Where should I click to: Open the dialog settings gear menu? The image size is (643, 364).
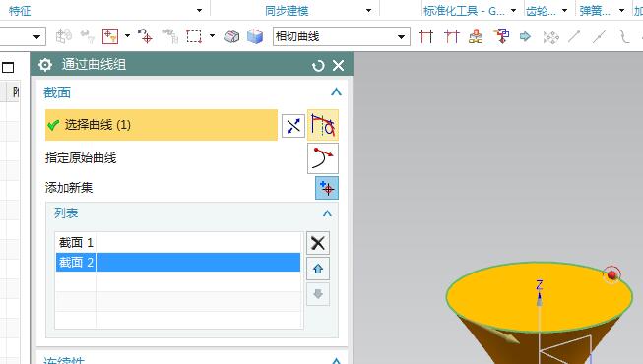pos(45,65)
